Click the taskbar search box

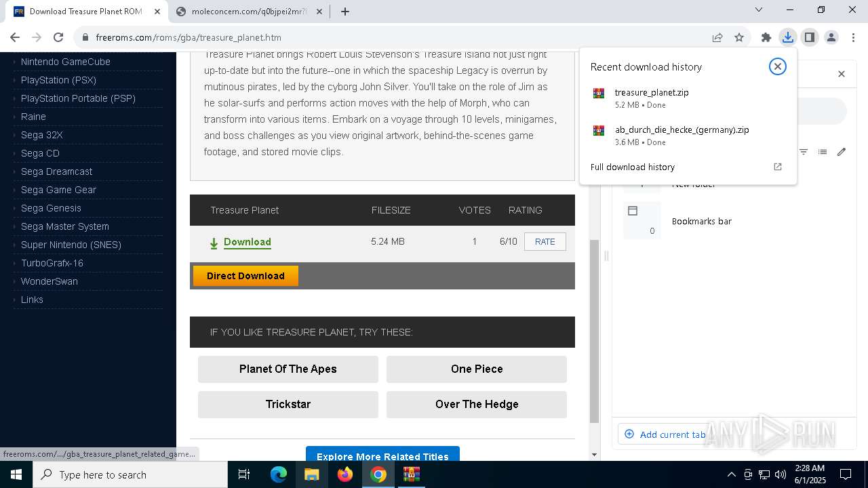click(130, 474)
